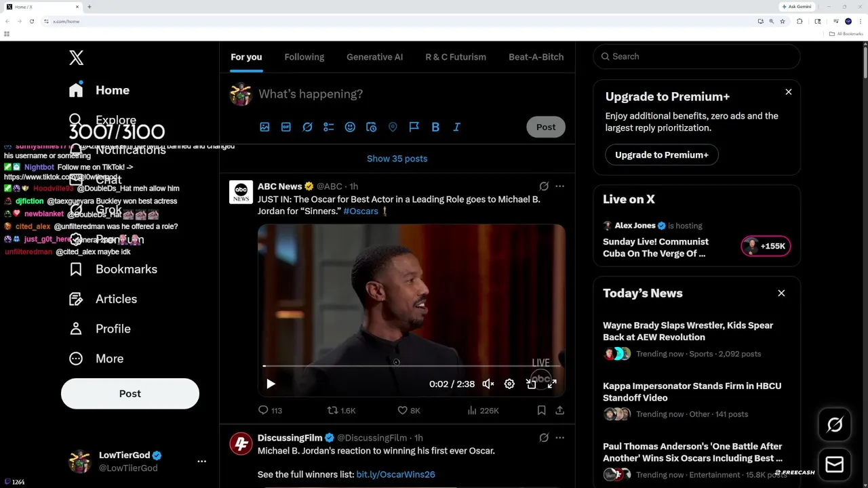Reply to the ABC News post
868x488 pixels.
tap(270, 411)
